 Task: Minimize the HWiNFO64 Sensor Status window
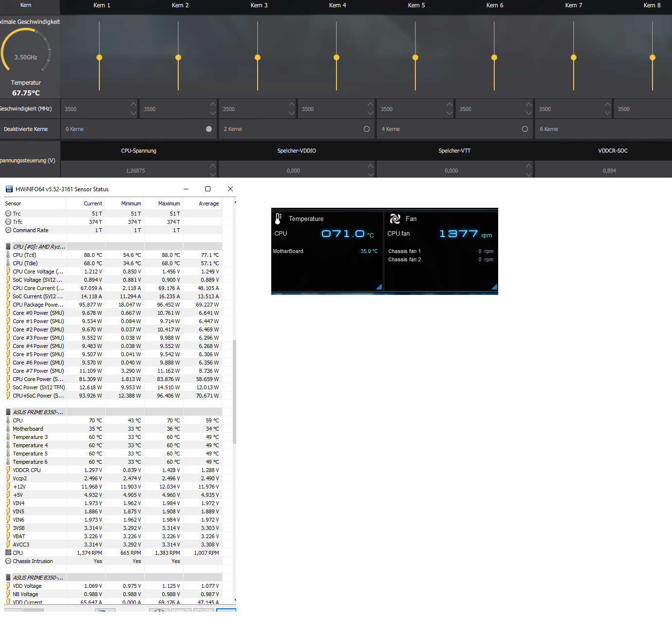(x=186, y=189)
